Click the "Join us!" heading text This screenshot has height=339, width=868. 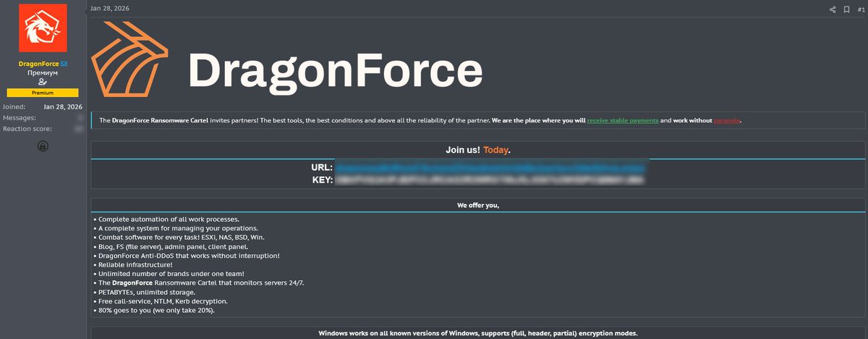[463, 150]
